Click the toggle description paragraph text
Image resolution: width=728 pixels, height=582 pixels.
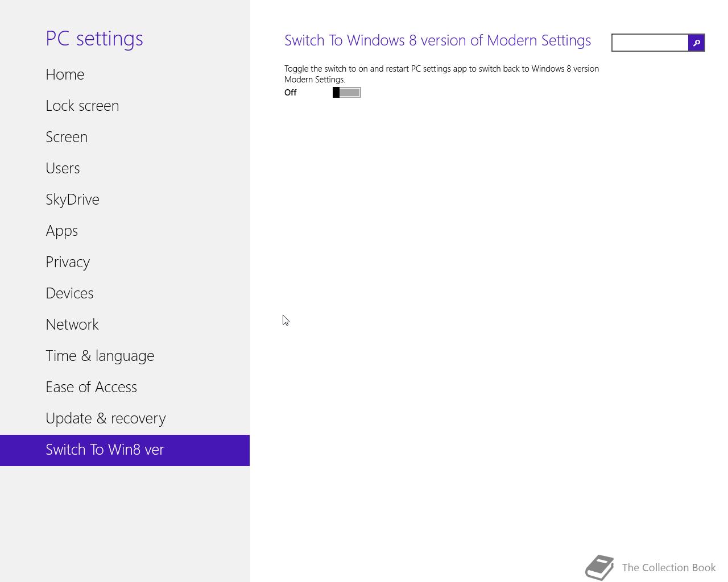[441, 74]
